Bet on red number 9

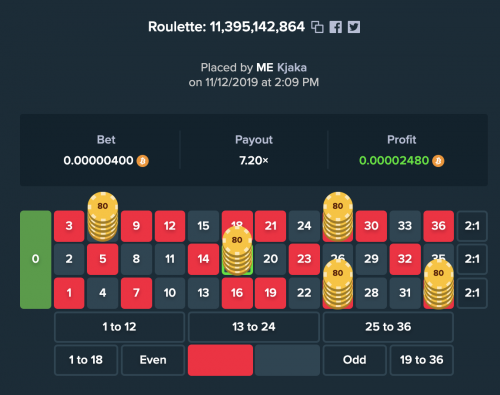(x=136, y=226)
